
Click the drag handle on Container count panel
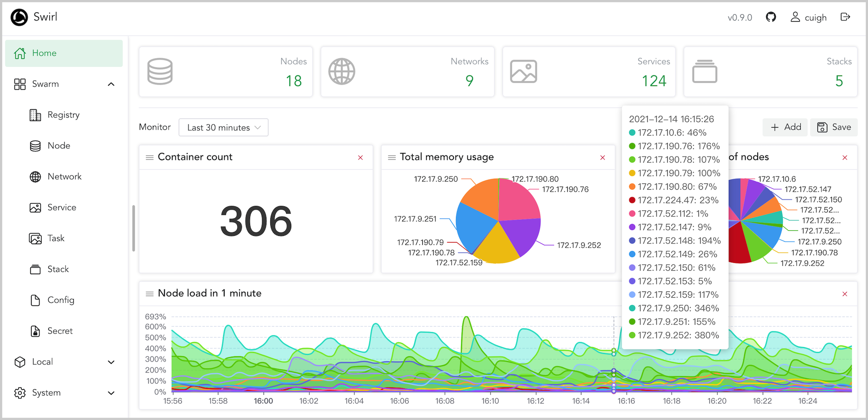(150, 157)
